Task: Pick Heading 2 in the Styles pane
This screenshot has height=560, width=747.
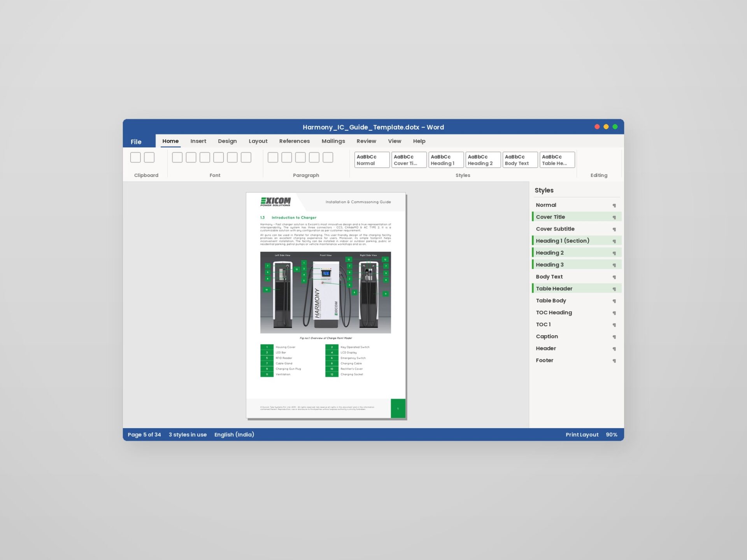Action: pos(577,253)
